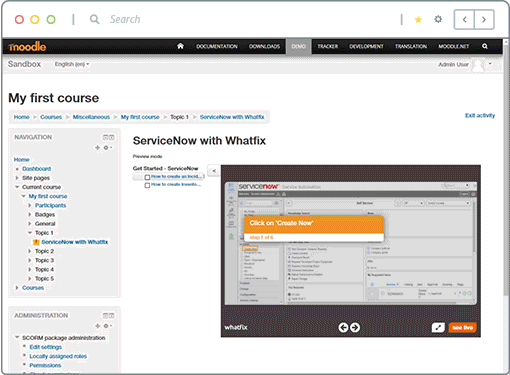Dock the Administration block

click(112, 315)
